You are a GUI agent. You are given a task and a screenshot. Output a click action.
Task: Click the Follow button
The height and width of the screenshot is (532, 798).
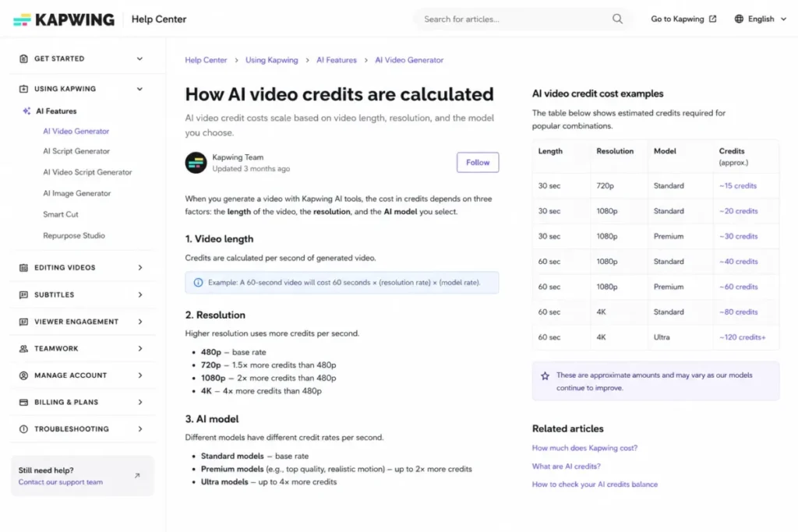tap(478, 162)
